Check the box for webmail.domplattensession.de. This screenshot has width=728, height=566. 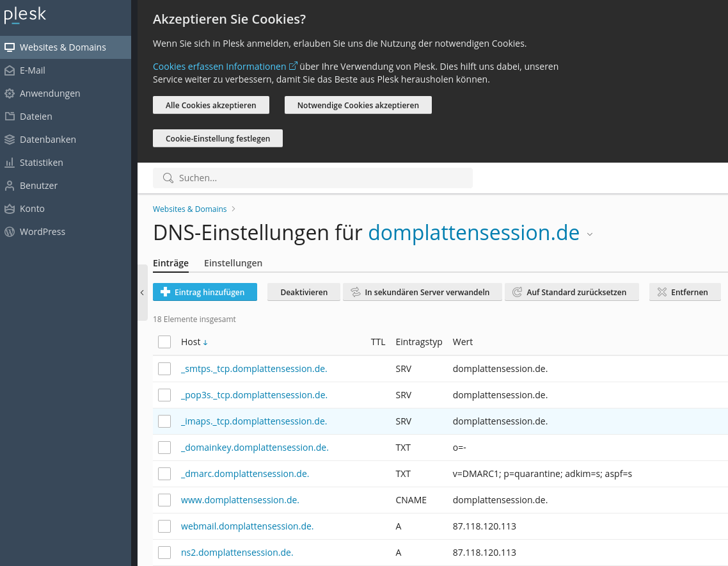pos(164,526)
